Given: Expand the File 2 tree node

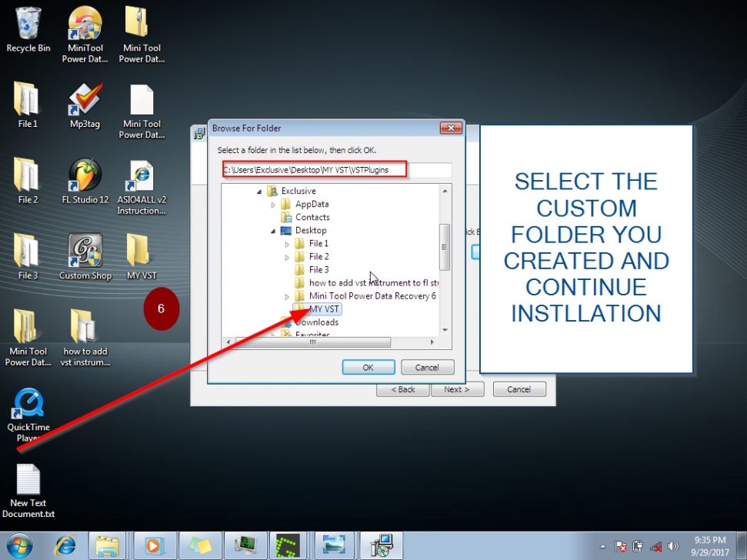Looking at the screenshot, I should pyautogui.click(x=287, y=257).
